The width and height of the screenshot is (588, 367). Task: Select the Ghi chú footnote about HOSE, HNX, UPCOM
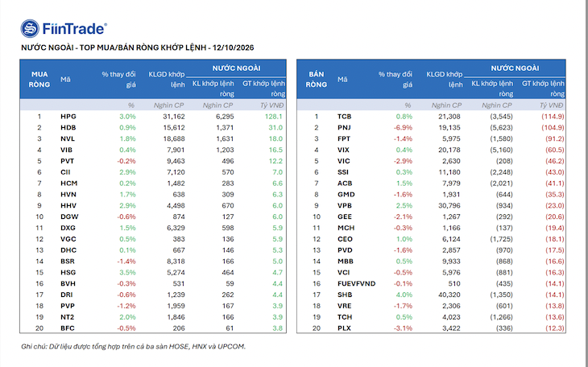click(x=133, y=346)
